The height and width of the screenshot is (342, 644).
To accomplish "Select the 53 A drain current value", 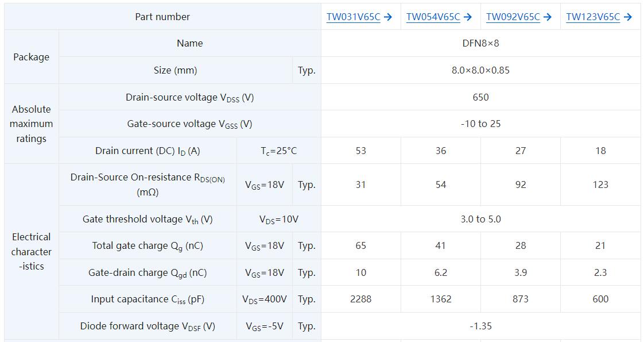I will point(360,151).
